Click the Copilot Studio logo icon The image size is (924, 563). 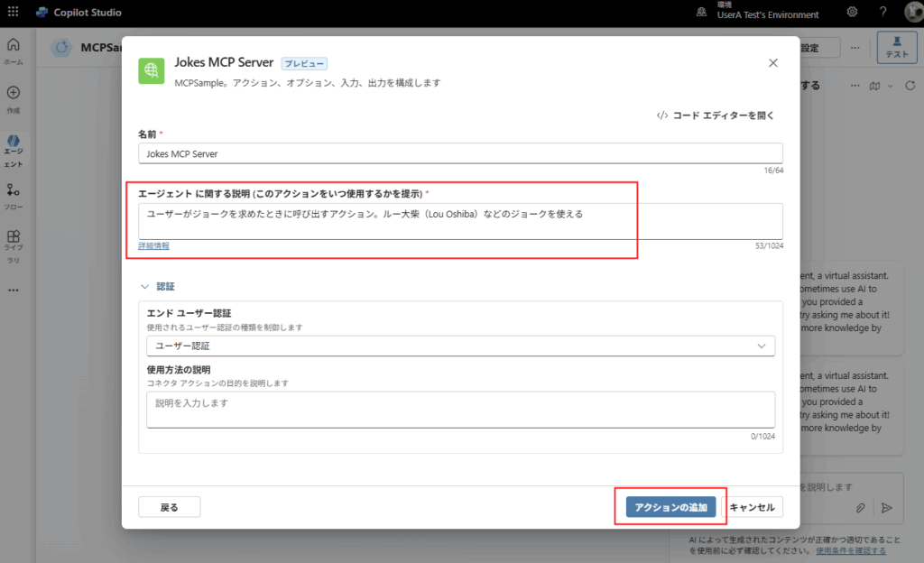(x=42, y=12)
